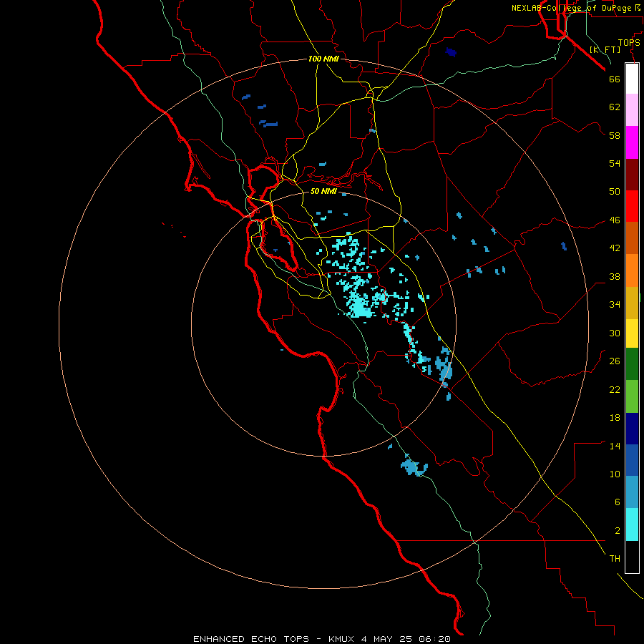
Task: Select the dark green legend swatch
Action: (x=632, y=364)
